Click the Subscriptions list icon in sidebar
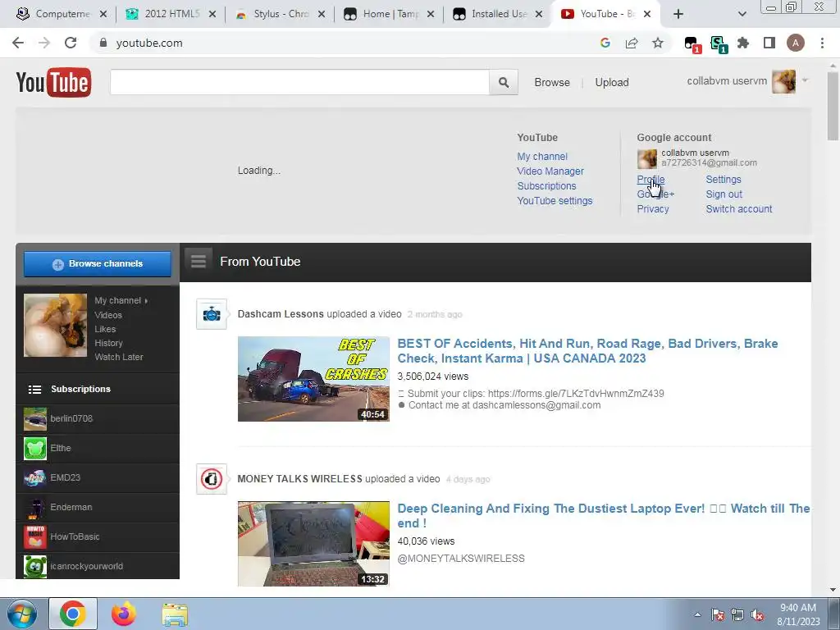This screenshot has height=630, width=840. 34,390
